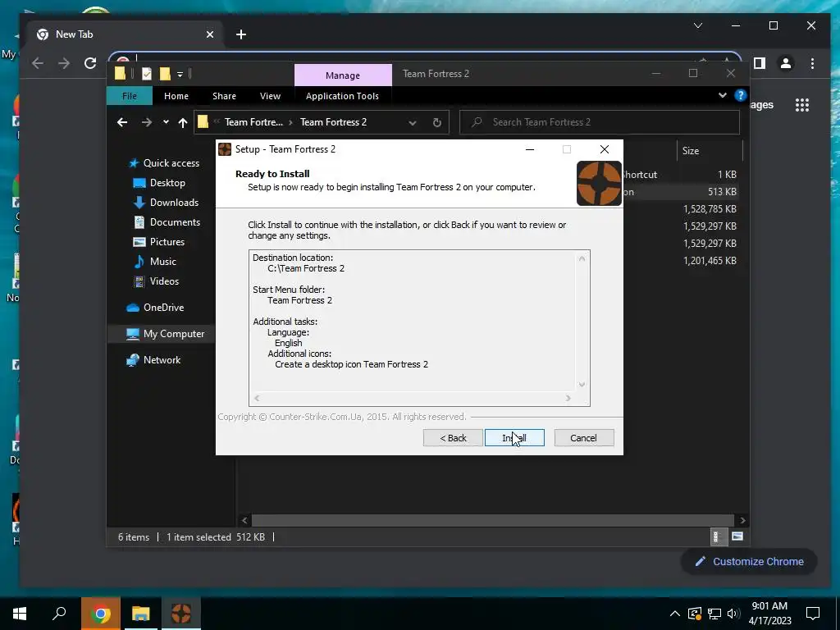This screenshot has width=840, height=630.
Task: Click the left arrow of summary horizontal scrollbar
Action: 257,398
